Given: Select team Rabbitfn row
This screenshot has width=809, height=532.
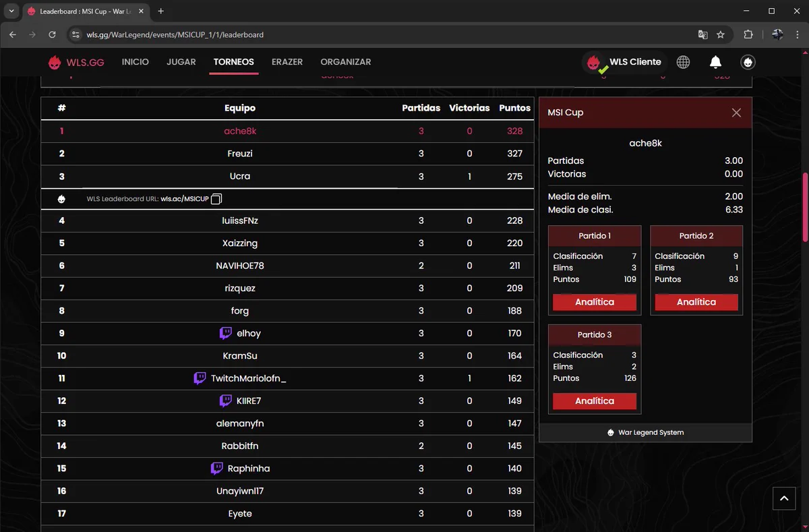Looking at the screenshot, I should point(288,446).
